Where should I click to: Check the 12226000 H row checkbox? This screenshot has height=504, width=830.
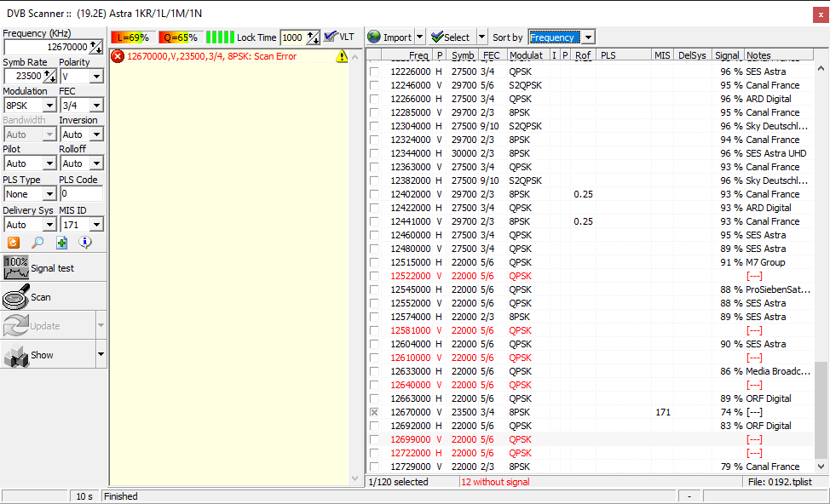click(374, 72)
